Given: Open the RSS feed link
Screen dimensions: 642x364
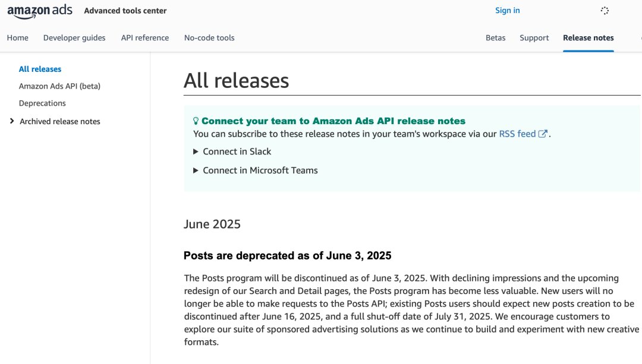Looking at the screenshot, I should tap(517, 134).
